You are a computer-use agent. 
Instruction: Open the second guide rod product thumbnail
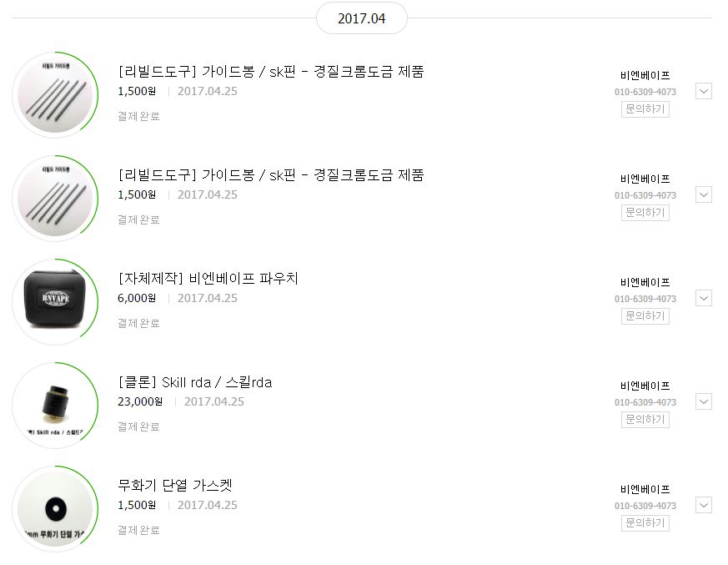54,198
